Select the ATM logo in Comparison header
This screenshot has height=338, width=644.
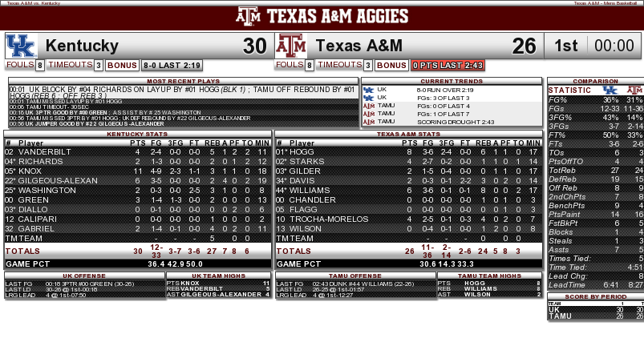point(635,90)
